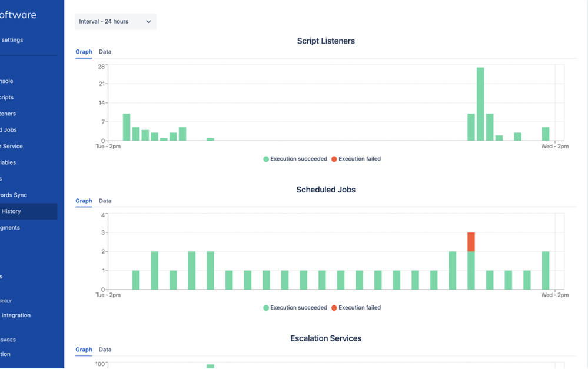Viewport: 588px width, 369px height.
Task: Click the Software logo text in sidebar
Action: coord(18,15)
